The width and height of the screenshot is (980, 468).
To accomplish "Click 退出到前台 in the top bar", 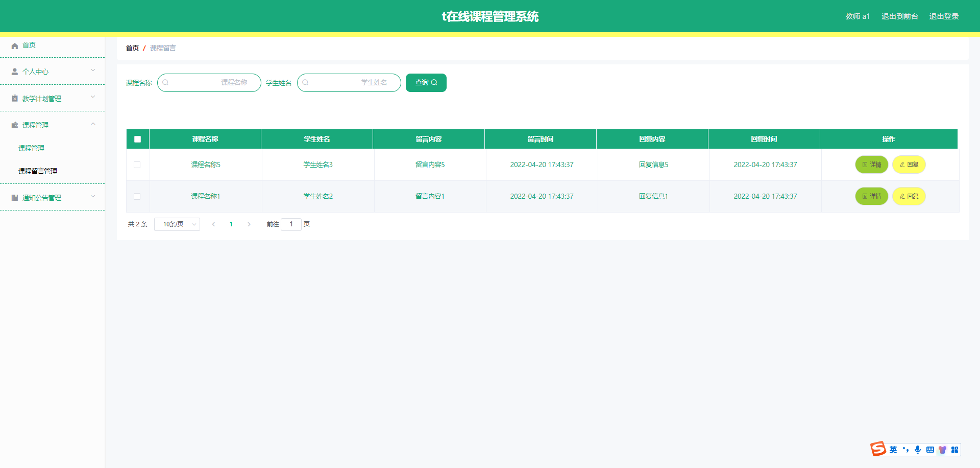I will point(900,16).
